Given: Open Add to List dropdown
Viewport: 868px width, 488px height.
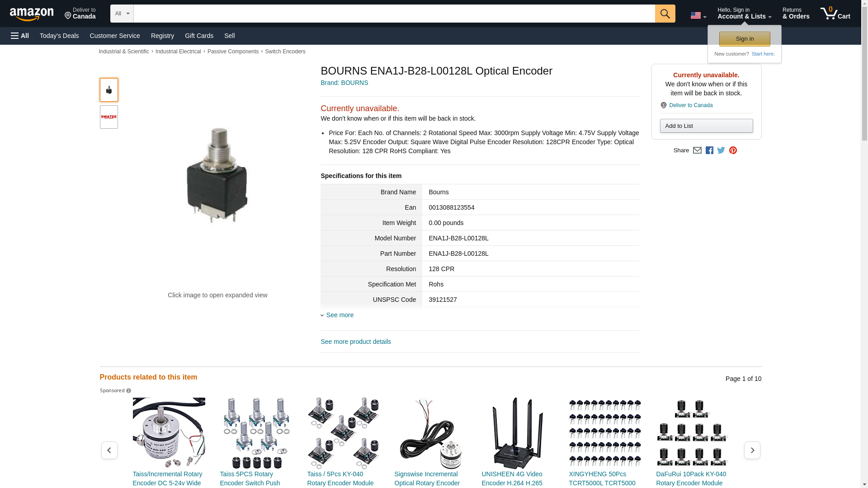Looking at the screenshot, I should [x=706, y=126].
